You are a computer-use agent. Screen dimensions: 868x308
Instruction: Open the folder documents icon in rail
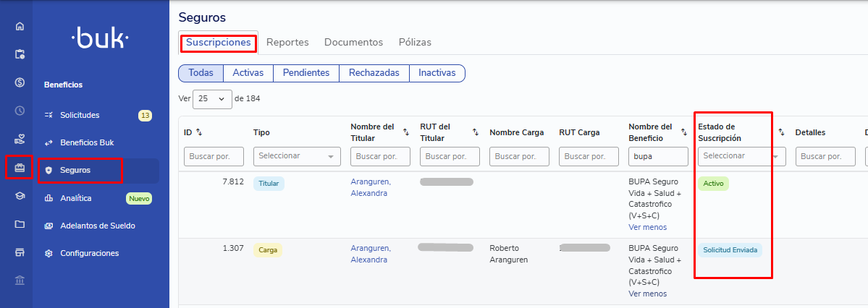point(20,224)
